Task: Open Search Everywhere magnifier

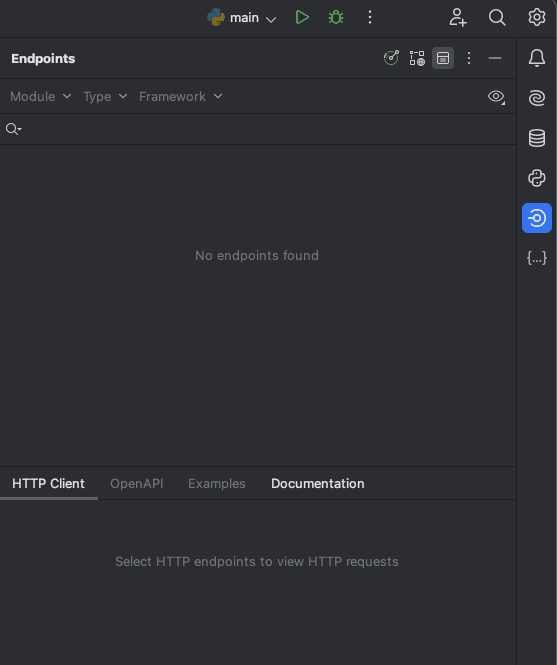Action: coord(497,17)
